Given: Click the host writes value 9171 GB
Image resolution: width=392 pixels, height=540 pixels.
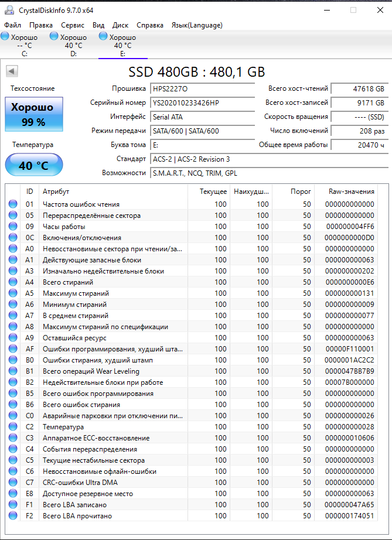Looking at the screenshot, I should point(360,103).
